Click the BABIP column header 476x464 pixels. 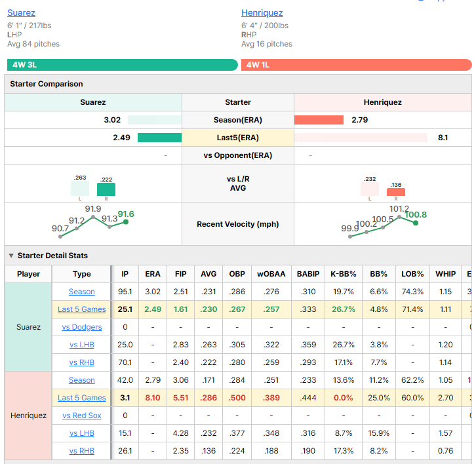pyautogui.click(x=308, y=274)
